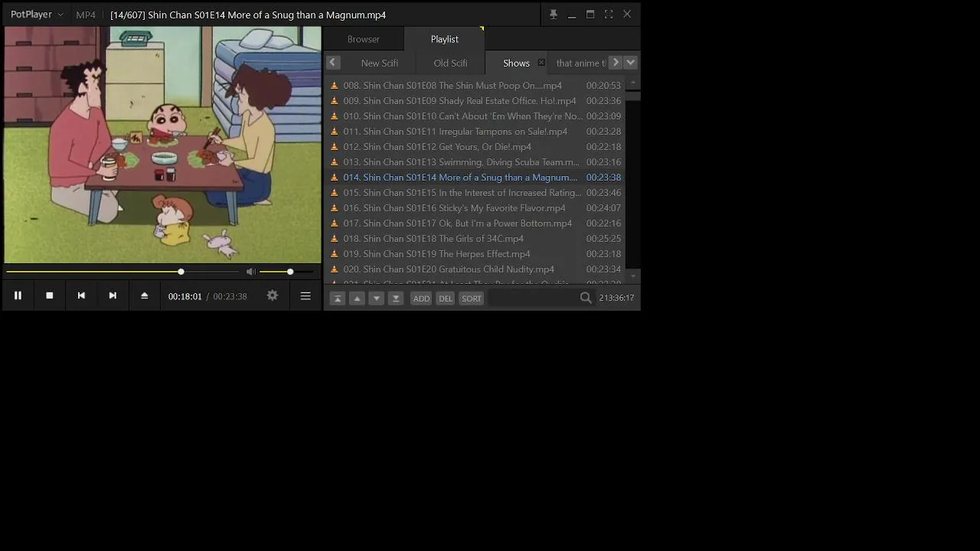
Task: Click the SORT button
Action: [x=472, y=298]
